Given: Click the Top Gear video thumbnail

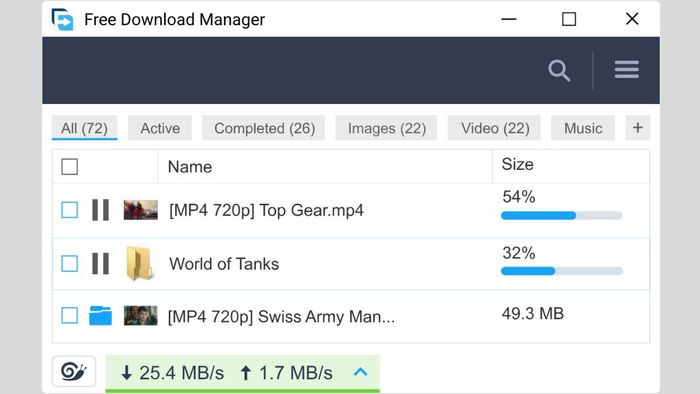Looking at the screenshot, I should pyautogui.click(x=141, y=210).
